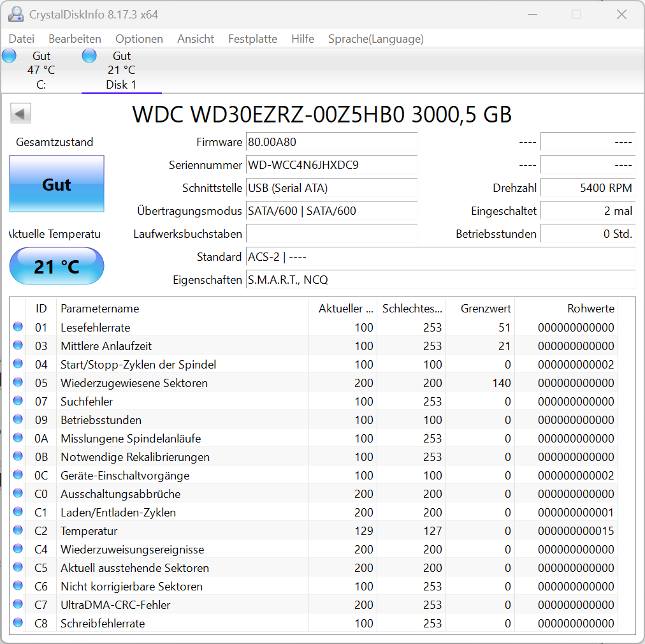This screenshot has width=645, height=644.
Task: Click the status circle on the Disk 1 tab
Action: pos(89,55)
